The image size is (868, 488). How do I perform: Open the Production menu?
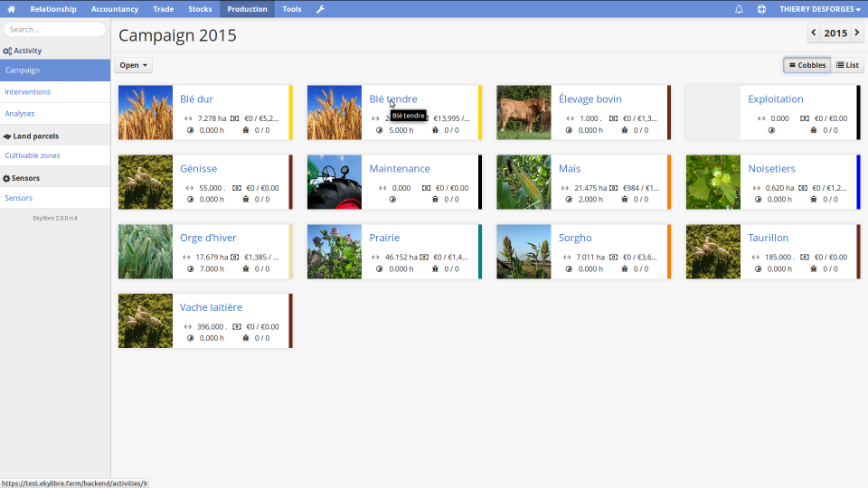(x=247, y=9)
